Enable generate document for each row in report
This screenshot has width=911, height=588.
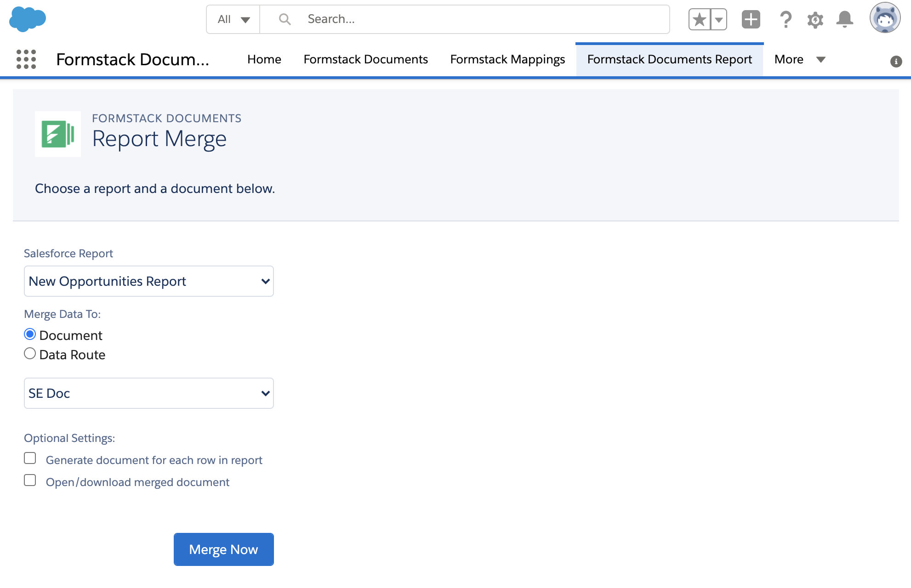30,458
